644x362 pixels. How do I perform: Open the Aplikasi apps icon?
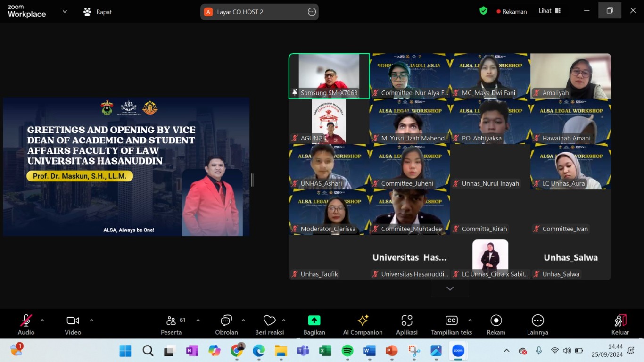pyautogui.click(x=407, y=321)
